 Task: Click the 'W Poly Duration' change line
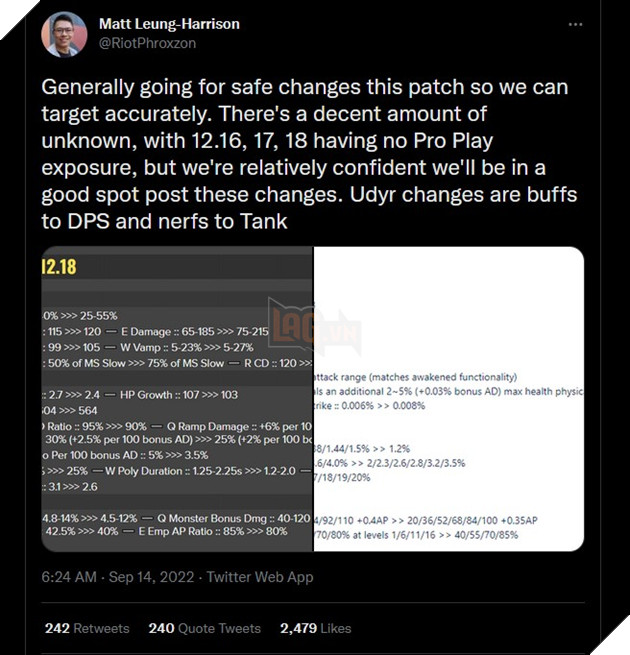[201, 471]
